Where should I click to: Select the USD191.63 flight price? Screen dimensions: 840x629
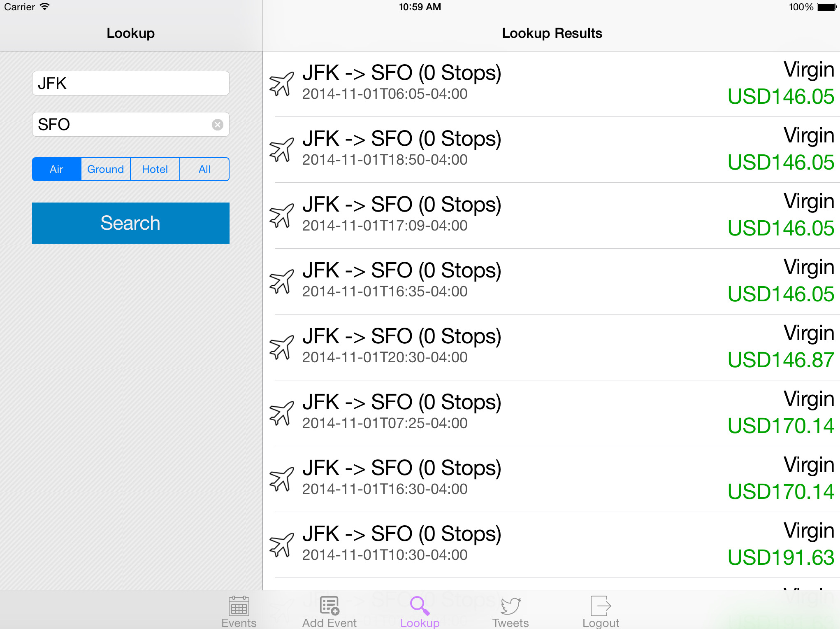coord(780,557)
